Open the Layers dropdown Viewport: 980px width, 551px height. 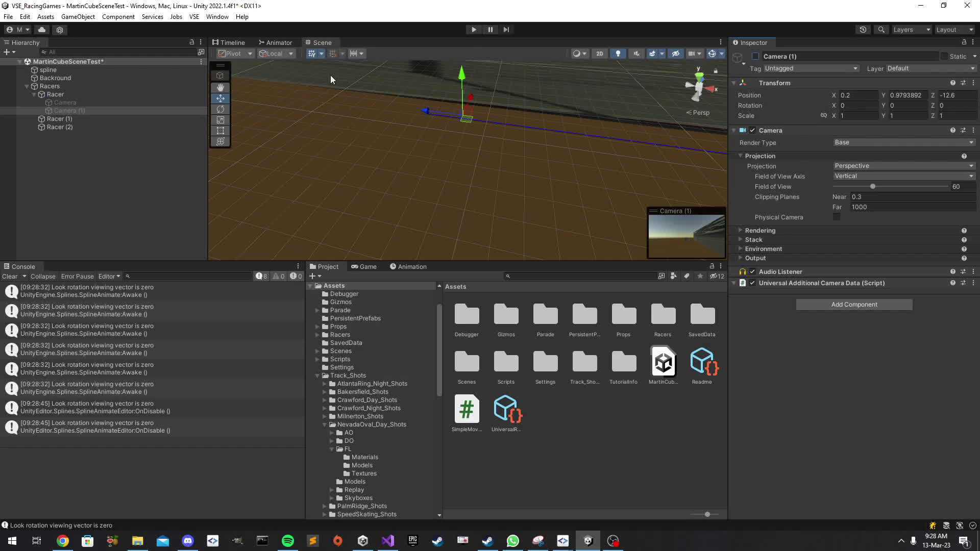[x=911, y=30]
